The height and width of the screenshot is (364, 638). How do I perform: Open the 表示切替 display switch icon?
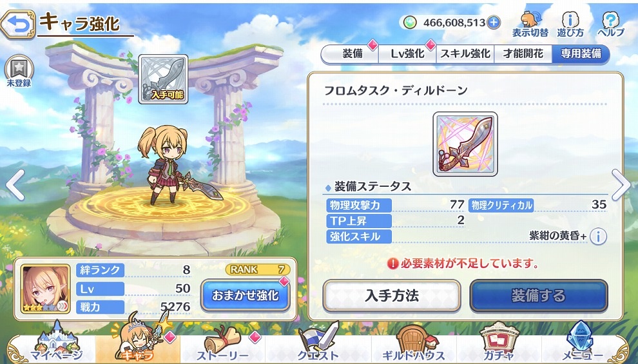(530, 24)
